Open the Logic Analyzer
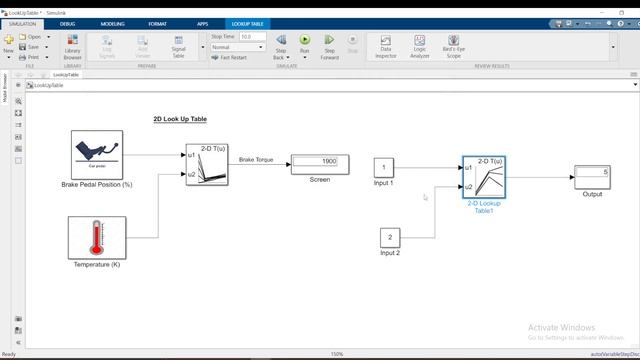640x360 pixels. pos(420,47)
